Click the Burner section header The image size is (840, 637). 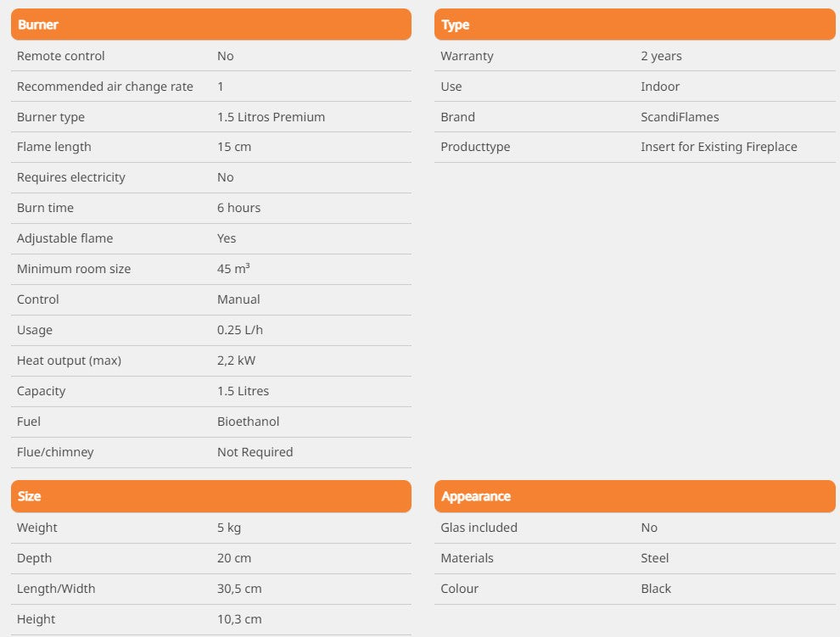[38, 25]
